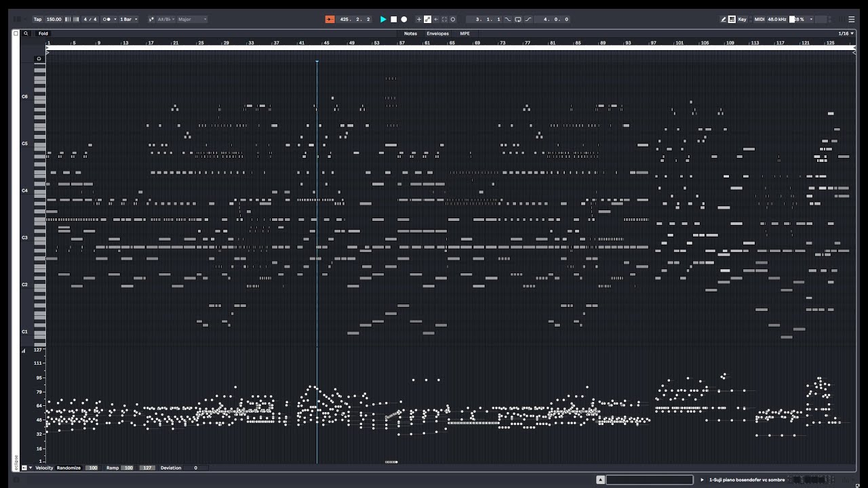868x488 pixels.
Task: Open the Major scale name dropdown
Action: pyautogui.click(x=193, y=19)
